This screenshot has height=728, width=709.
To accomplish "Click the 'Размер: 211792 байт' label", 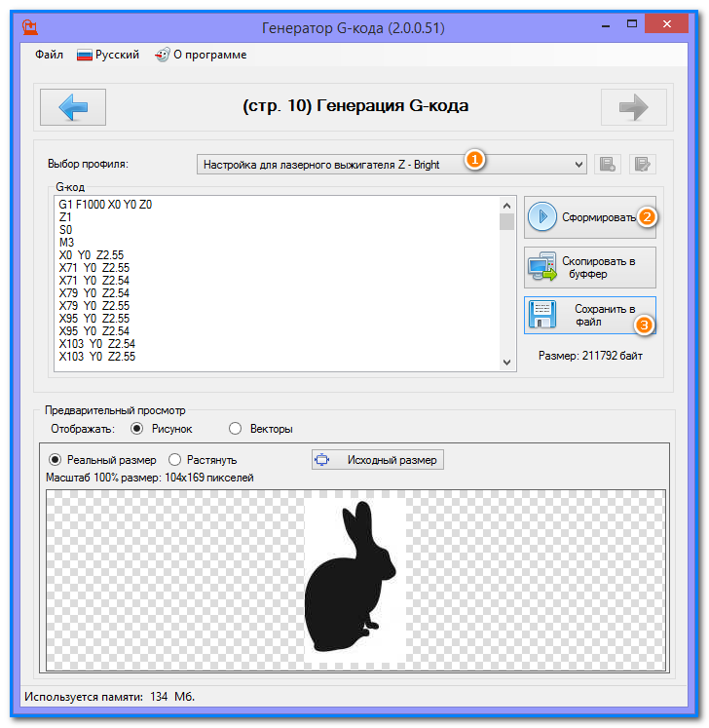I will pos(590,356).
